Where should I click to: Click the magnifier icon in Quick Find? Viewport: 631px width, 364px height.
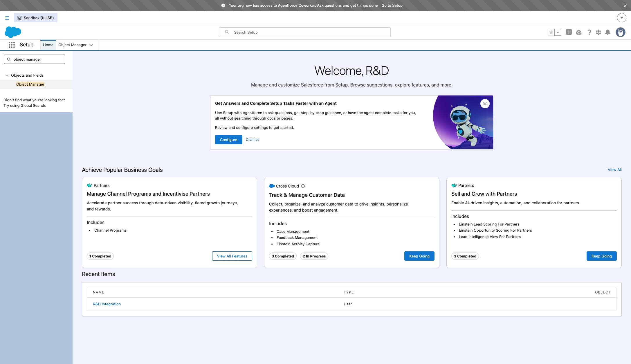point(9,59)
